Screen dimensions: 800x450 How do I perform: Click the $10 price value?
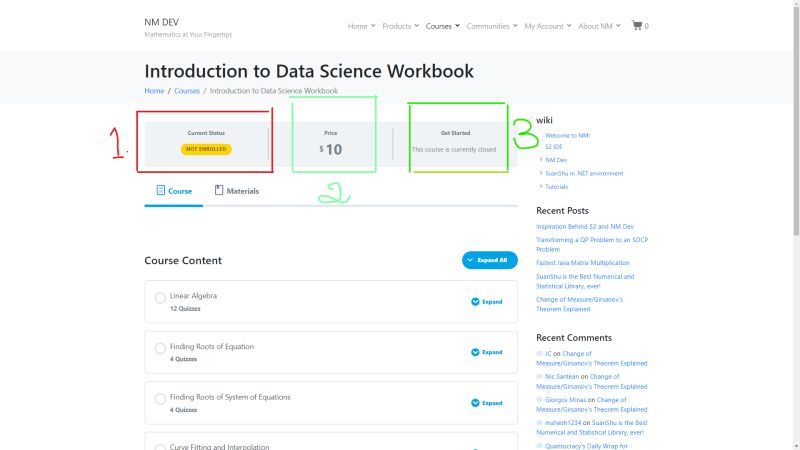pyautogui.click(x=331, y=149)
